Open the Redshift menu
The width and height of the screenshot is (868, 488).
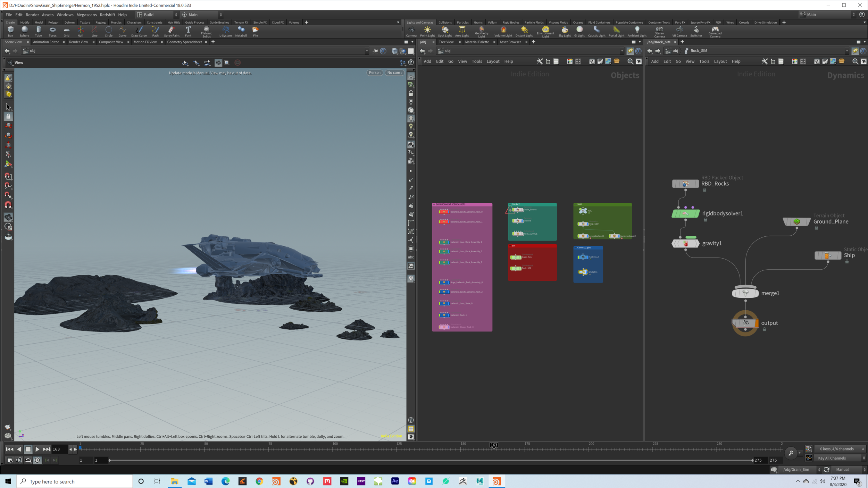107,15
